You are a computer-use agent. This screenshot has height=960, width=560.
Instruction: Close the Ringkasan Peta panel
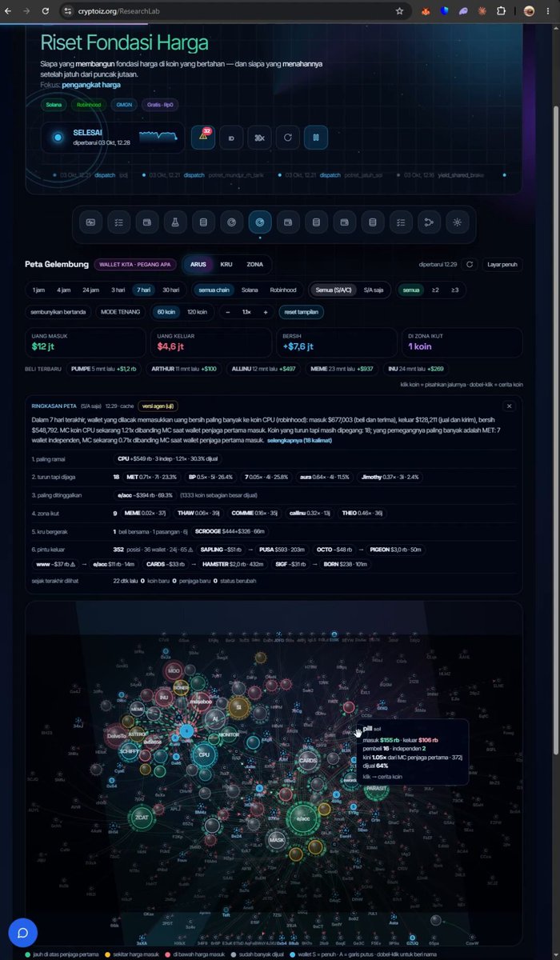510,406
